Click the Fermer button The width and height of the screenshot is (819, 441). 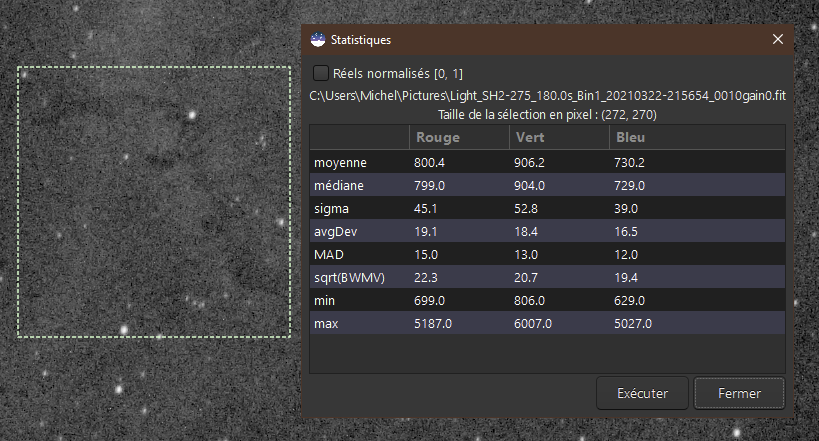click(739, 393)
